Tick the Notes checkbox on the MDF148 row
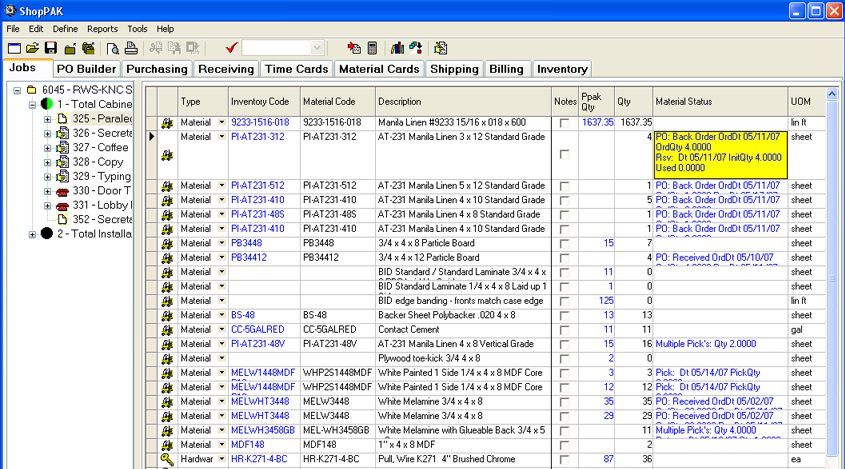Screen dimensions: 845x469 point(564,445)
